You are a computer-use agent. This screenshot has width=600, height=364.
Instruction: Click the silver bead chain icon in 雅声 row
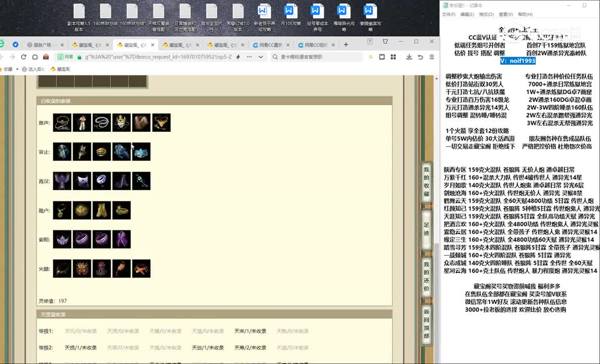pos(102,123)
